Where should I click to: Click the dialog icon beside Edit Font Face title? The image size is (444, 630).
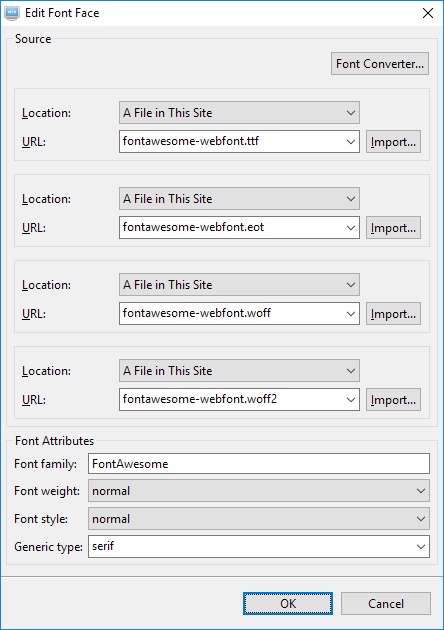pyautogui.click(x=12, y=13)
